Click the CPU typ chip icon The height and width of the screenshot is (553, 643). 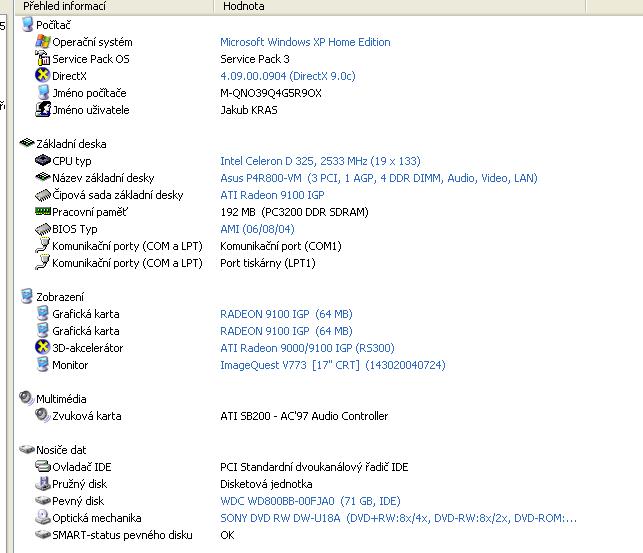point(42,161)
